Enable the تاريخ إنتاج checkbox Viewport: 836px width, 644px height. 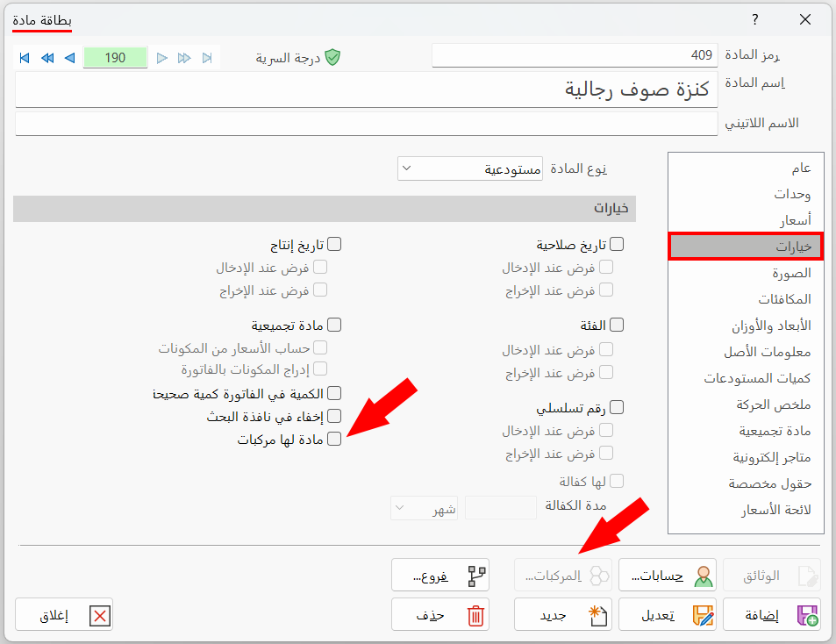click(334, 244)
